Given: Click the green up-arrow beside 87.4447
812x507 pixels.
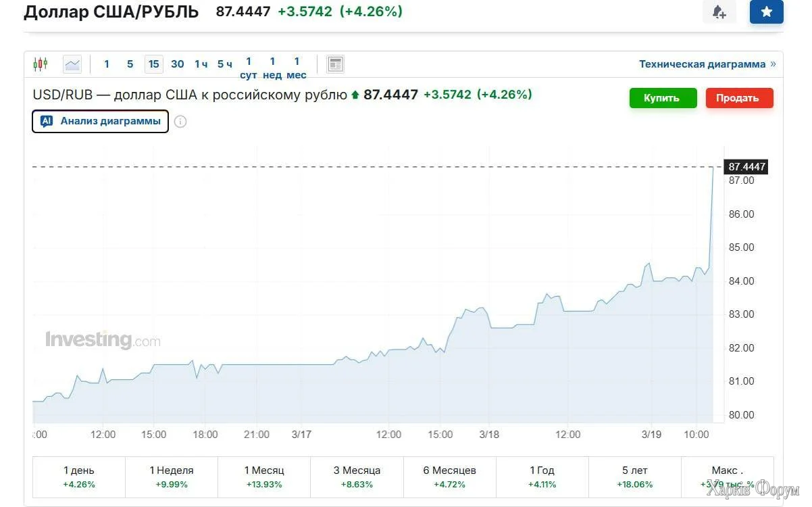Looking at the screenshot, I should coord(355,95).
